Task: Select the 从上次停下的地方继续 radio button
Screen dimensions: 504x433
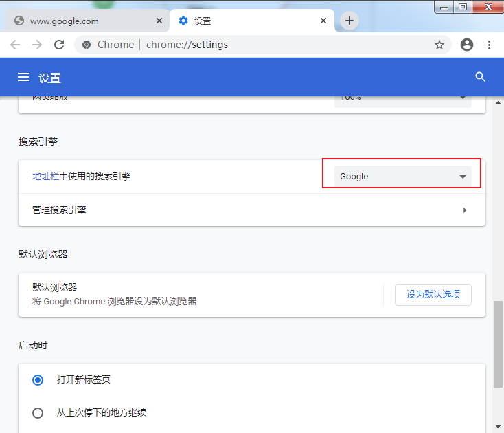Action: 38,413
